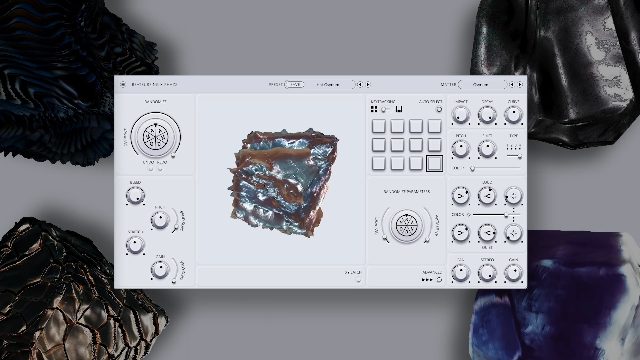Click upper crosshair icon knob in right panel

(x=513, y=196)
